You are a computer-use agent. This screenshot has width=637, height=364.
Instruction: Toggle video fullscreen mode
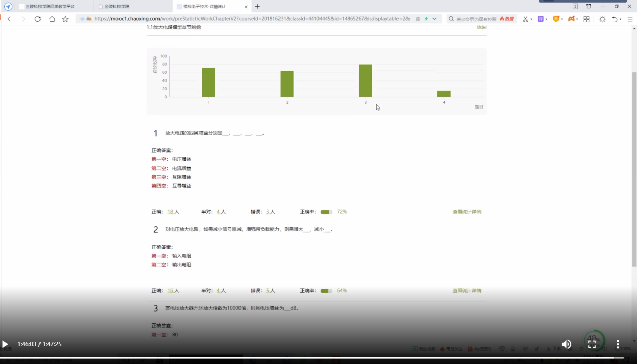coord(592,344)
